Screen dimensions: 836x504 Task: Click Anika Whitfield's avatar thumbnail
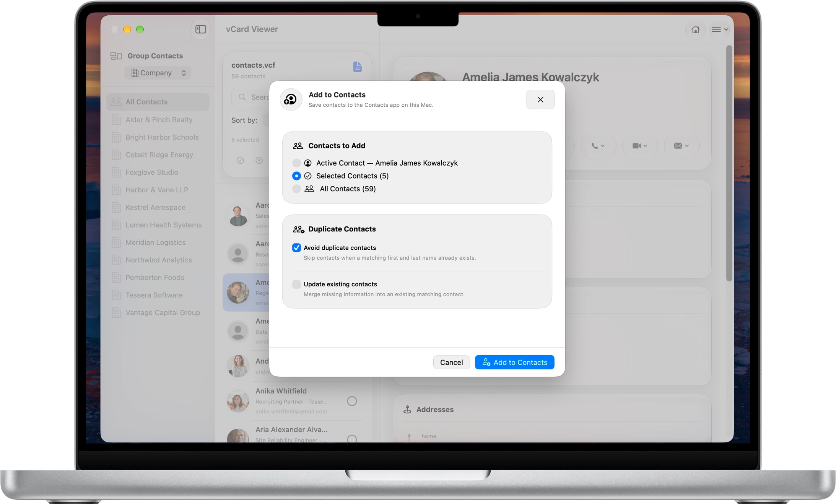(x=238, y=401)
